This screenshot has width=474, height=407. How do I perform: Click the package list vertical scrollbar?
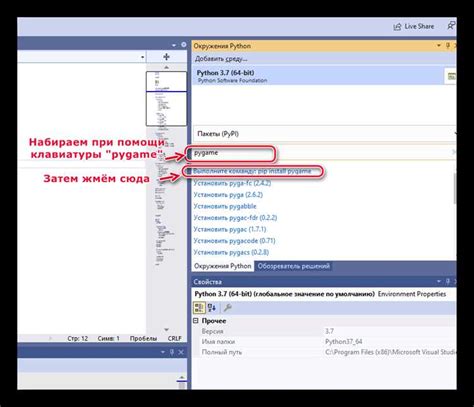(455, 188)
